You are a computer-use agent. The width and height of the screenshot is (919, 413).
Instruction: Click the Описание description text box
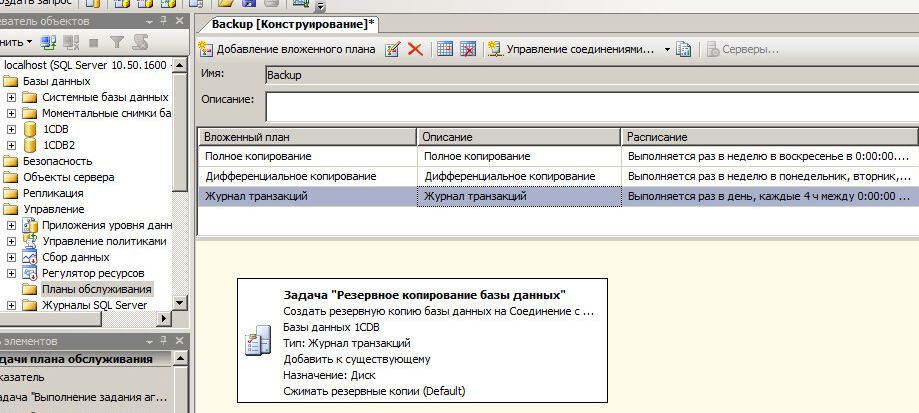(x=592, y=106)
